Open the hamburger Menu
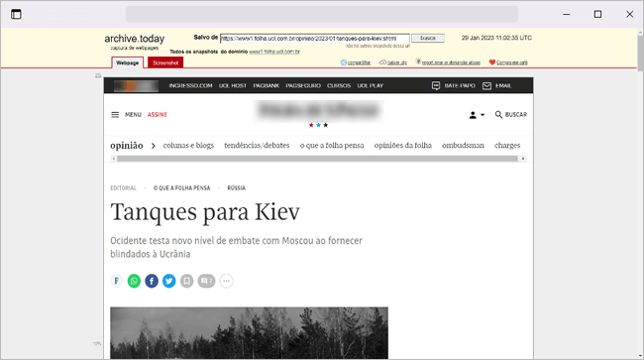Image resolution: width=644 pixels, height=360 pixels. (x=115, y=115)
